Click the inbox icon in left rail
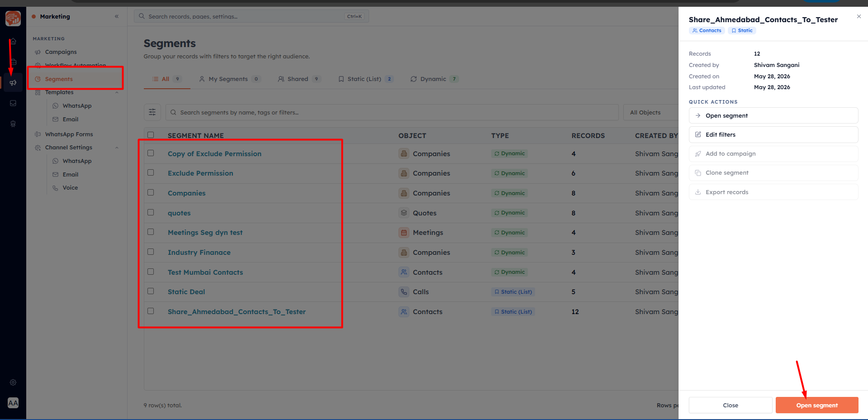Image resolution: width=868 pixels, height=420 pixels. pyautogui.click(x=13, y=103)
